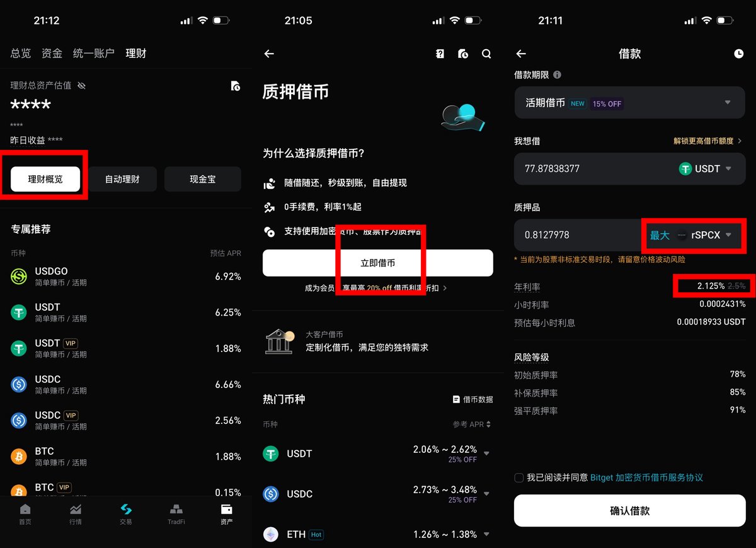The width and height of the screenshot is (756, 548).
Task: Tap the 确认借款 button
Action: [x=630, y=511]
